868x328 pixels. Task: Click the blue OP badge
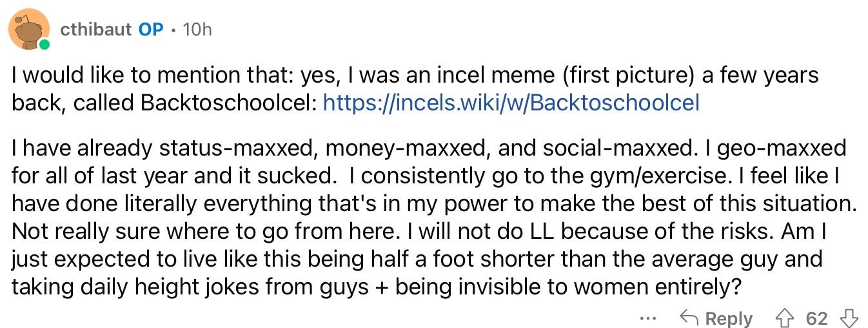[x=151, y=29]
